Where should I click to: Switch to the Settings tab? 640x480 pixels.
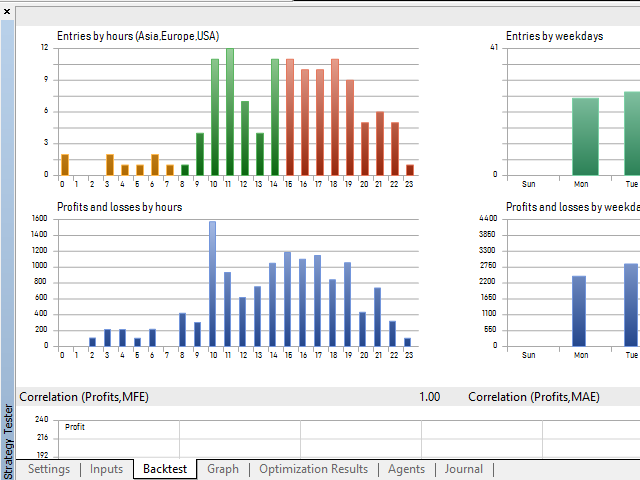[48, 469]
